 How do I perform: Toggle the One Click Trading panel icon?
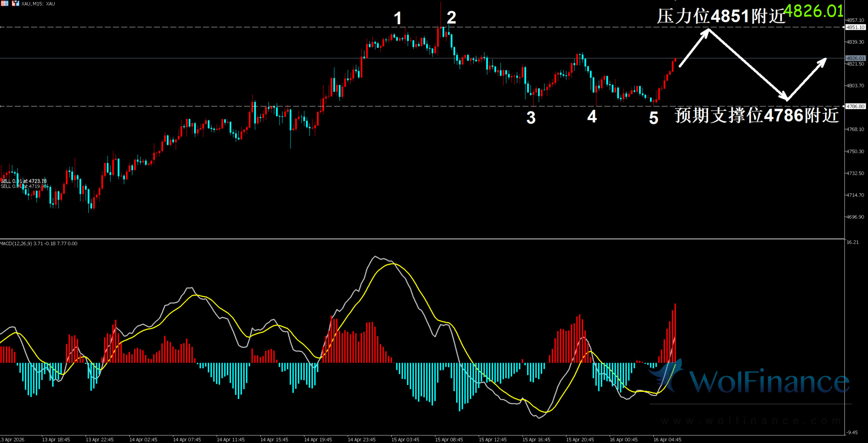[x=16, y=3]
